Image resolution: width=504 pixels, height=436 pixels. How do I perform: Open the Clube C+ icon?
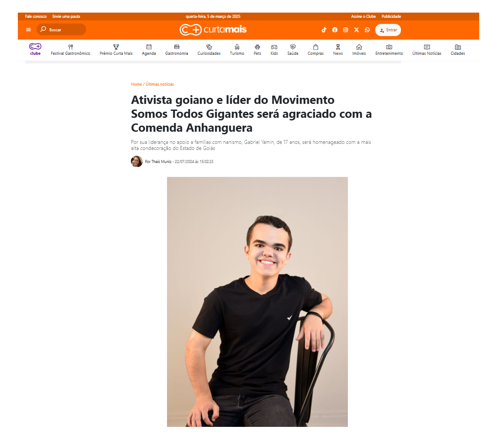pos(35,49)
